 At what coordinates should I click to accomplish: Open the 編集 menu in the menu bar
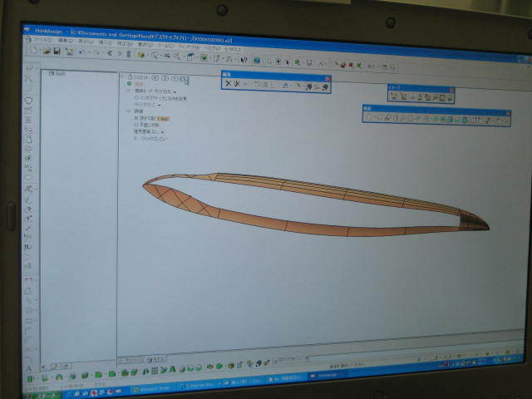point(65,41)
